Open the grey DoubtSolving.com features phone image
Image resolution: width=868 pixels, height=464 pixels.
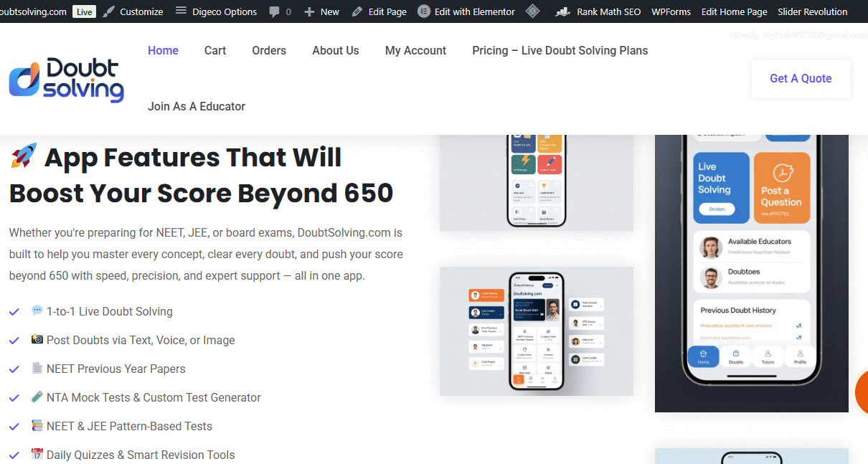537,331
